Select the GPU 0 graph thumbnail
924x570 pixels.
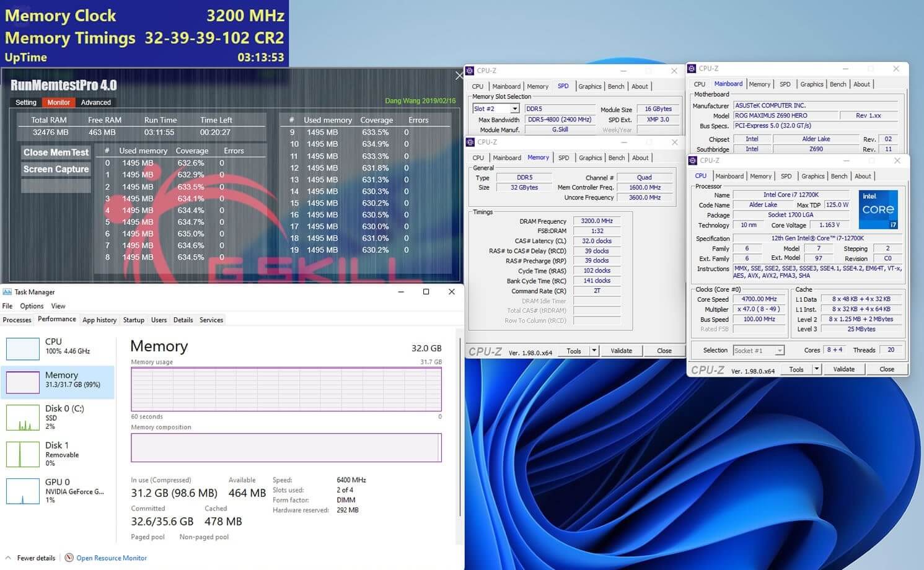23,491
